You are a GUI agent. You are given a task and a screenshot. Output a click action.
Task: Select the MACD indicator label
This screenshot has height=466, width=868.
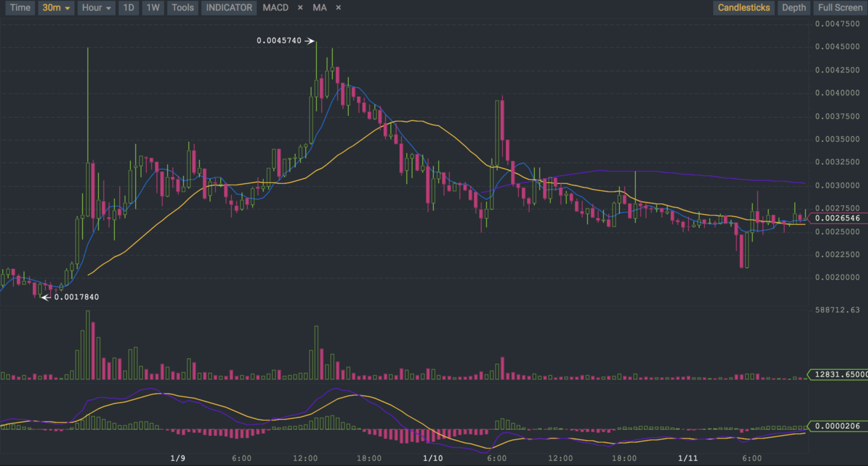click(275, 8)
